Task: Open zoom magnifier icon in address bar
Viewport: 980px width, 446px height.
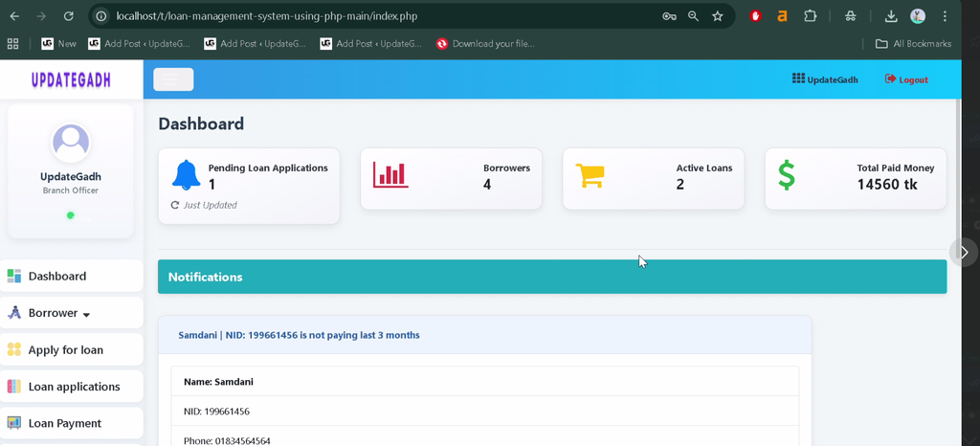Action: point(693,16)
